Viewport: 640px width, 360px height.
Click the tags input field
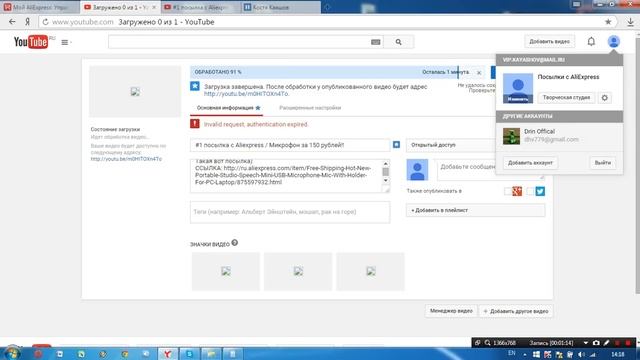[290, 212]
